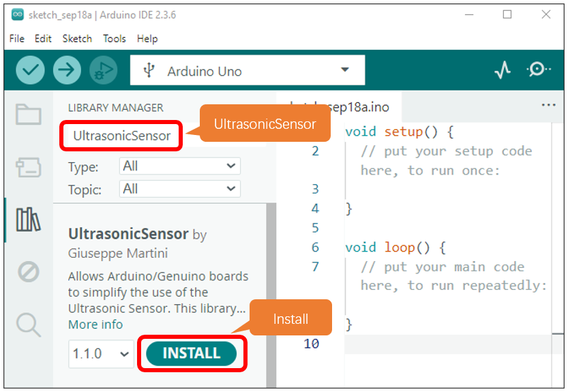Click the library list vertical scrollbar
Viewport: 568px width, 392px height.
(271, 295)
